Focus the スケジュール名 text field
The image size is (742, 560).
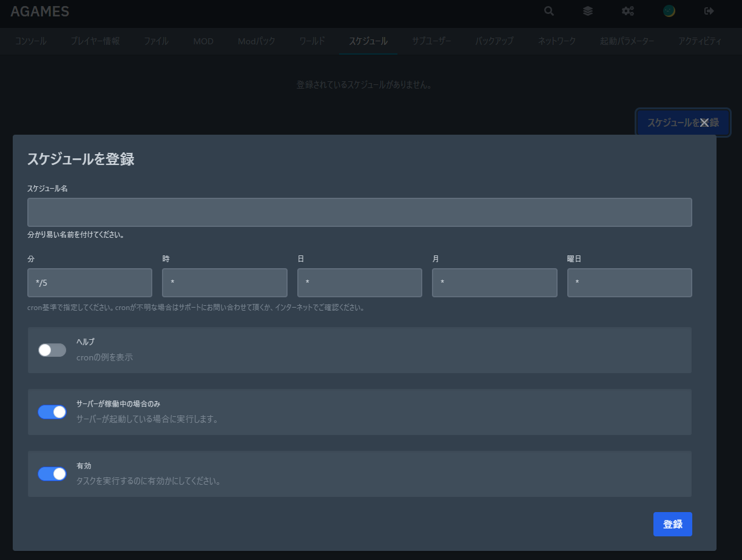(359, 212)
